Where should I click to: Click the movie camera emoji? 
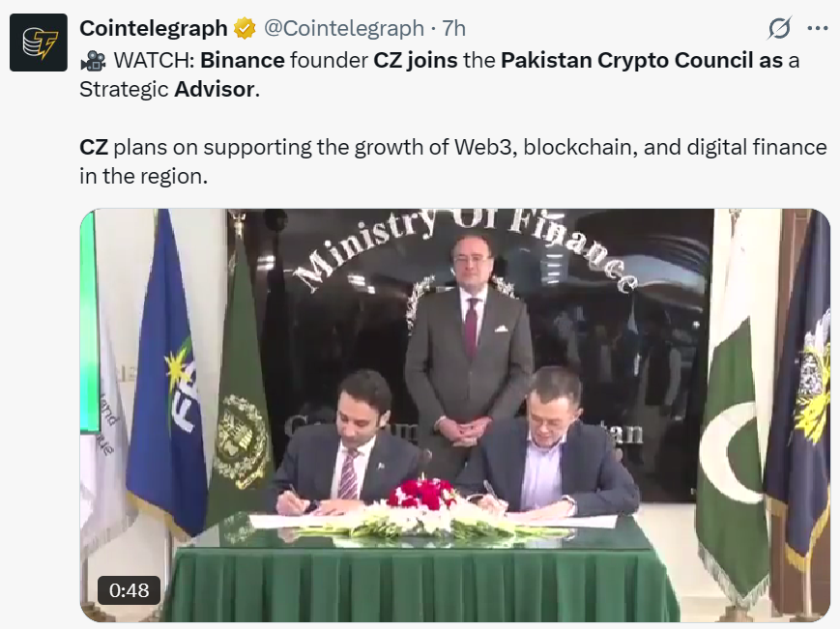(x=93, y=61)
